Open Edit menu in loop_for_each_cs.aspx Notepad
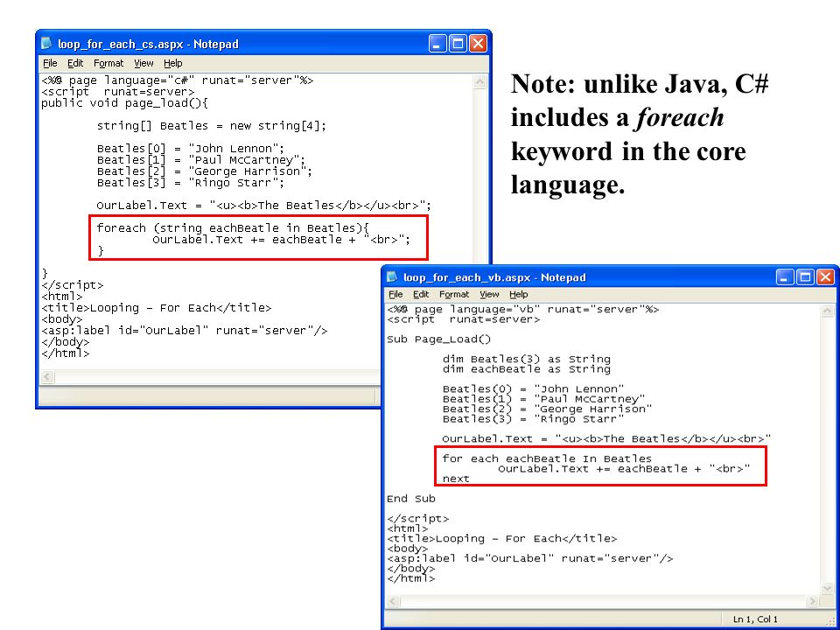This screenshot has height=630, width=840. [75, 63]
